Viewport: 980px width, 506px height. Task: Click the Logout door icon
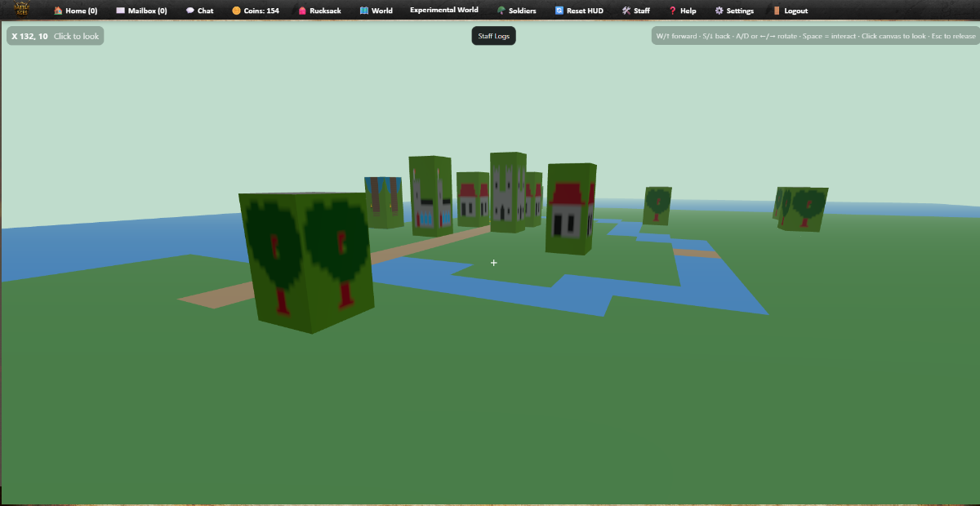click(777, 11)
